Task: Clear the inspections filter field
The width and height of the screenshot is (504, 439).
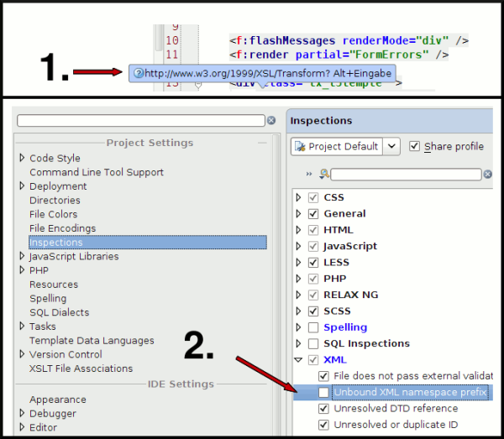Action: (x=487, y=174)
